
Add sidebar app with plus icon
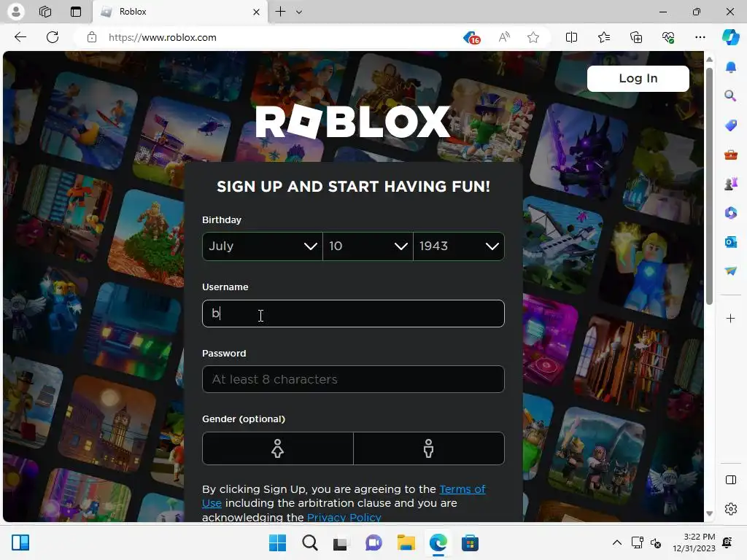pyautogui.click(x=730, y=318)
